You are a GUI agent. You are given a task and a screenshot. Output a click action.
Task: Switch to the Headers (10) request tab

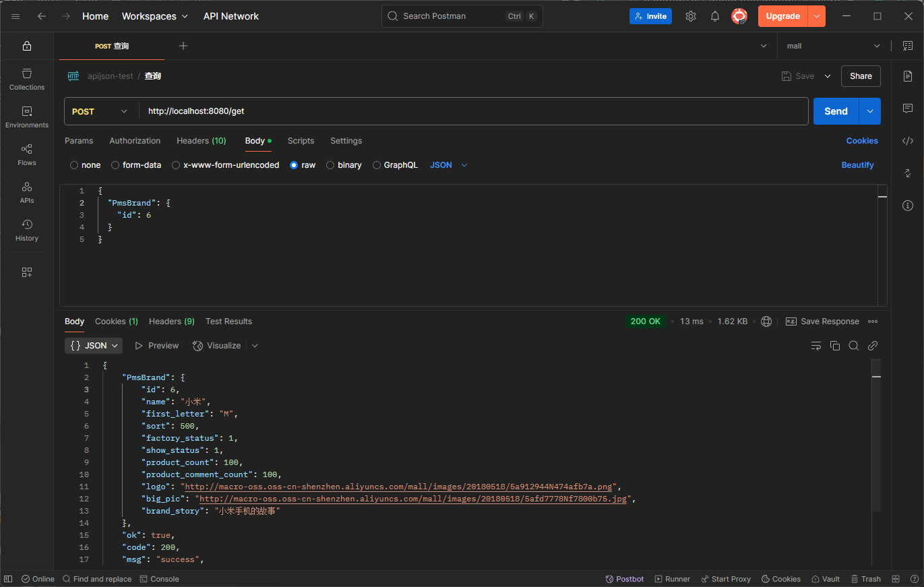point(201,141)
